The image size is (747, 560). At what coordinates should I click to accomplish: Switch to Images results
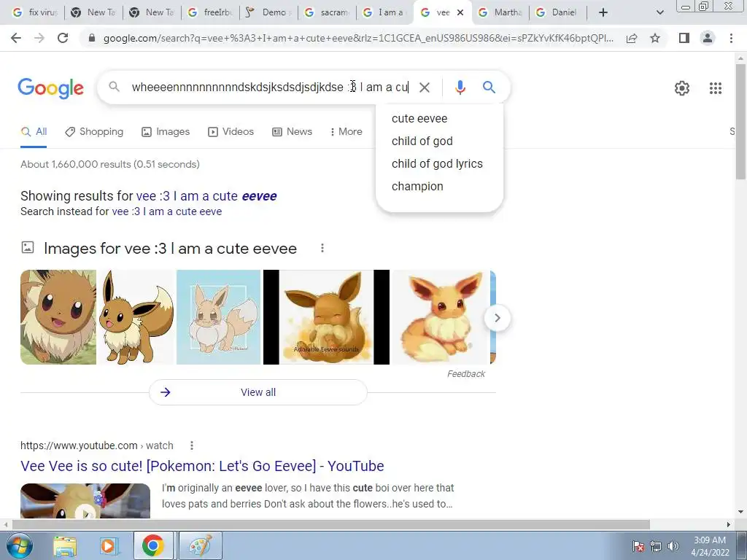[x=166, y=132]
